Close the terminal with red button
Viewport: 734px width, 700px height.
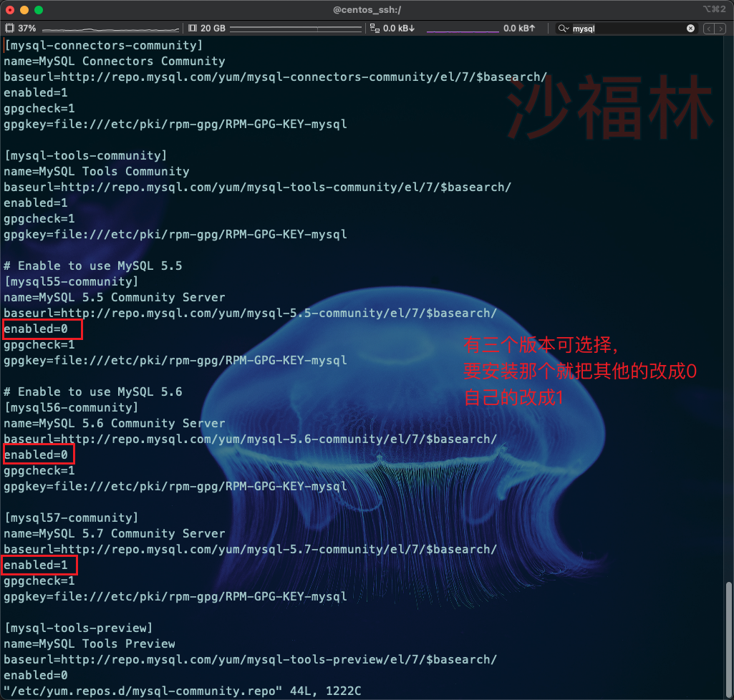10,10
